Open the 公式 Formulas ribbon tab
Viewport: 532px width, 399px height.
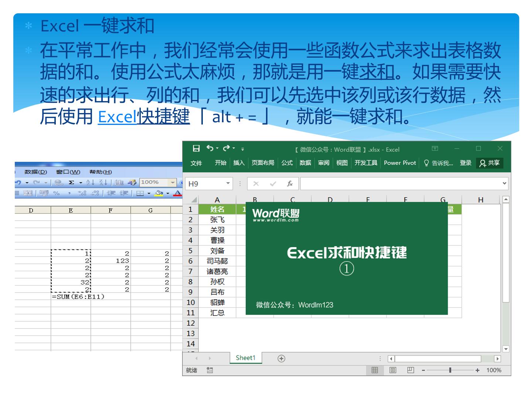pyautogui.click(x=287, y=163)
